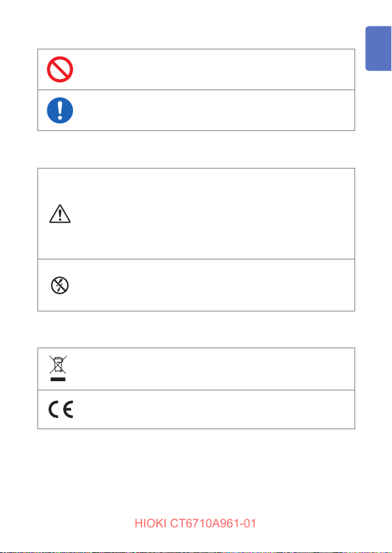Click the CE conformity mark

[x=61, y=409]
